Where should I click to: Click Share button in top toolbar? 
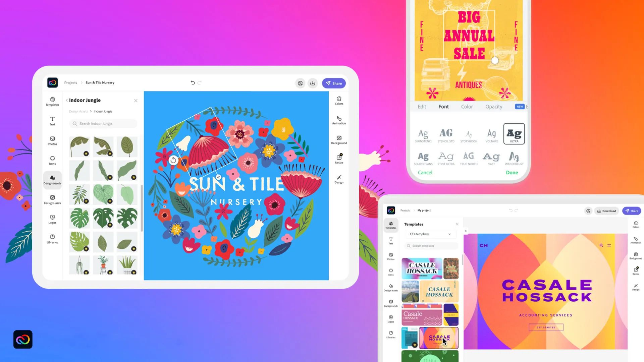334,83
